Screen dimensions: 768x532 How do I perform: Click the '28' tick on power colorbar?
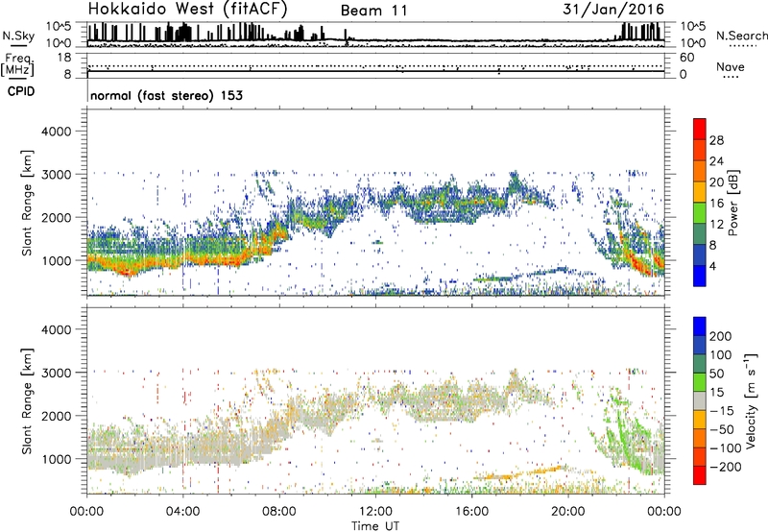[x=716, y=140]
